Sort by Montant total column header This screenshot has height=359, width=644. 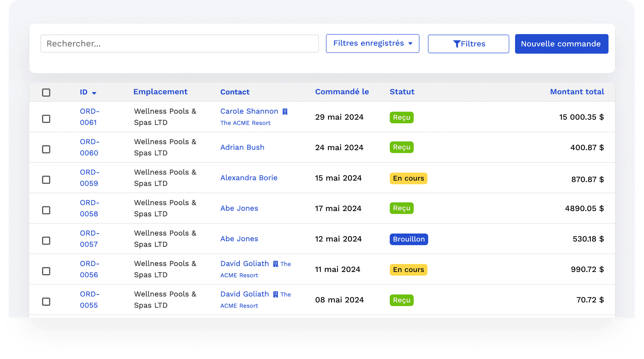click(x=577, y=92)
